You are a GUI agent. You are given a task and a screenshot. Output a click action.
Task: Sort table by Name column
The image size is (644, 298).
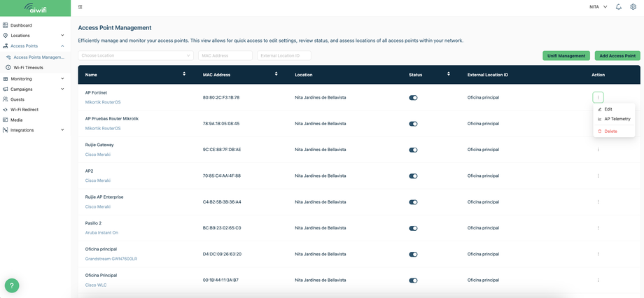(x=184, y=74)
